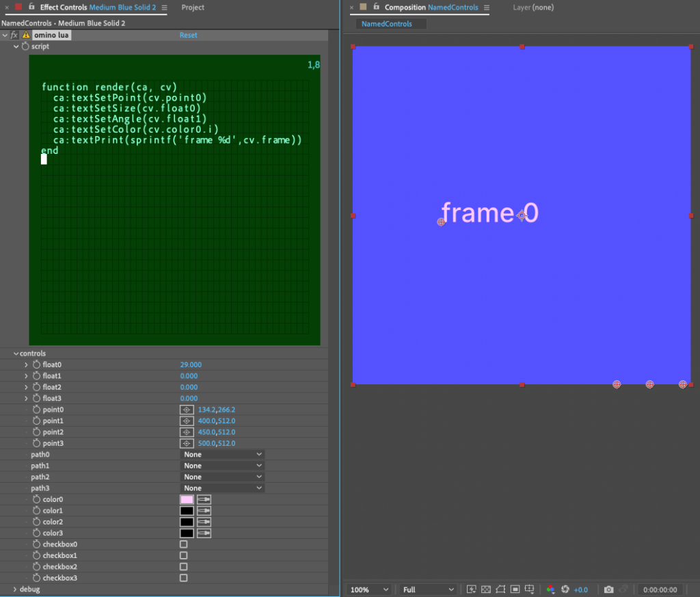Pick color1 with the eyedropper
The image size is (700, 597).
coord(204,510)
